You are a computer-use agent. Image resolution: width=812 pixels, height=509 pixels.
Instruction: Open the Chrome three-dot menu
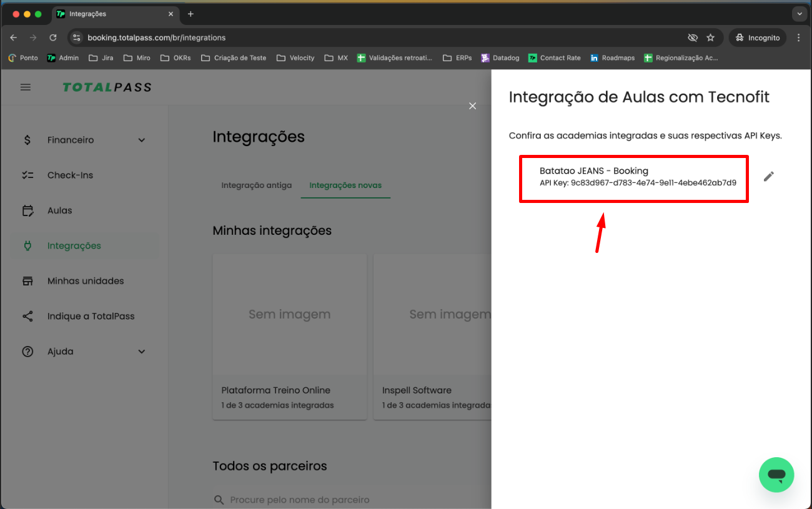[799, 37]
